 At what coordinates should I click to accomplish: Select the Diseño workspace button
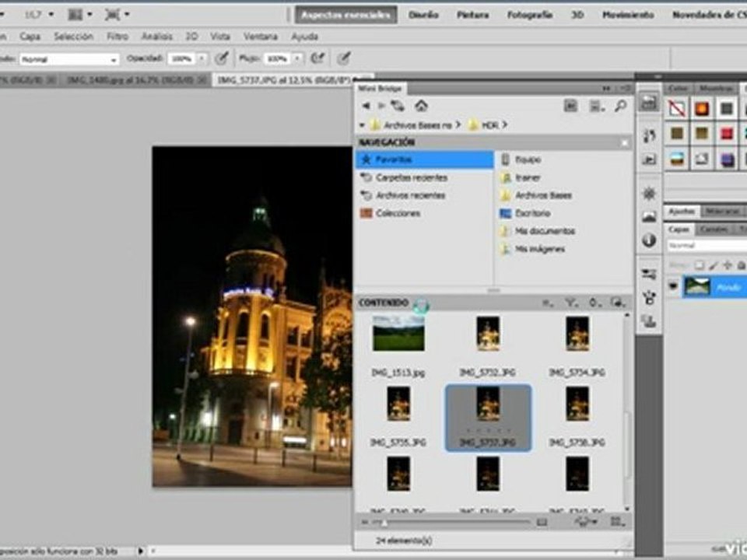[x=423, y=15]
